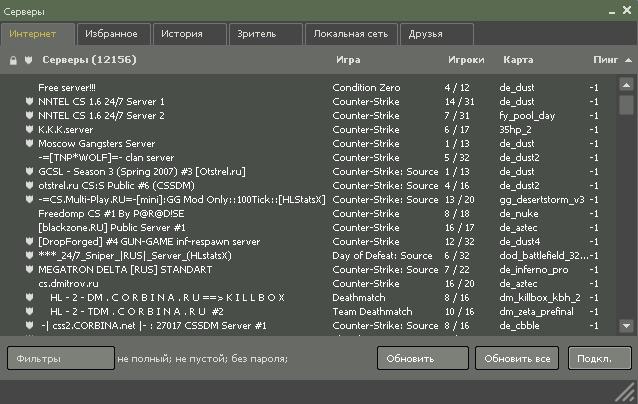Select the CS.Multi-Play.RU GG Mod server
The image size is (638, 404).
pyautogui.click(x=309, y=199)
